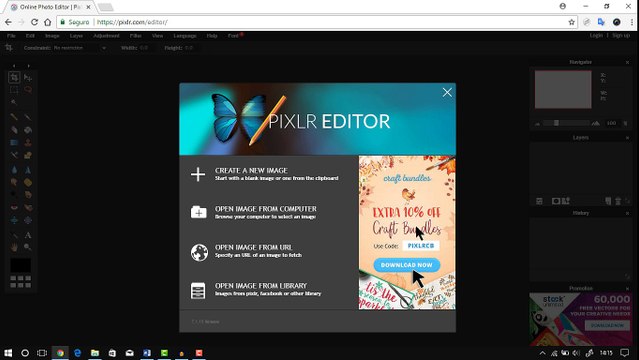The image size is (639, 360).
Task: Reload the browser page
Action: pos(34,22)
